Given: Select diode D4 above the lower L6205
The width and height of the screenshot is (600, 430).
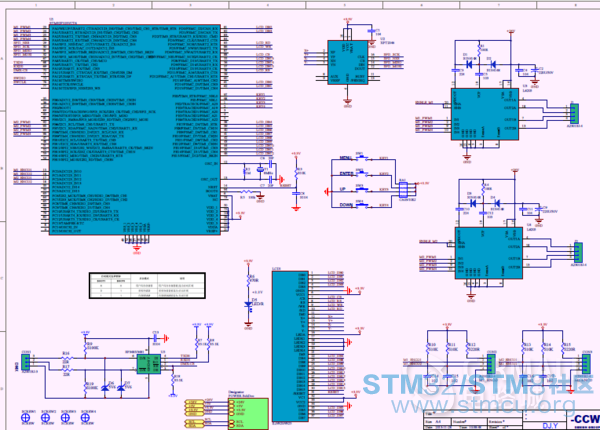Looking at the screenshot, I should pyautogui.click(x=497, y=203).
